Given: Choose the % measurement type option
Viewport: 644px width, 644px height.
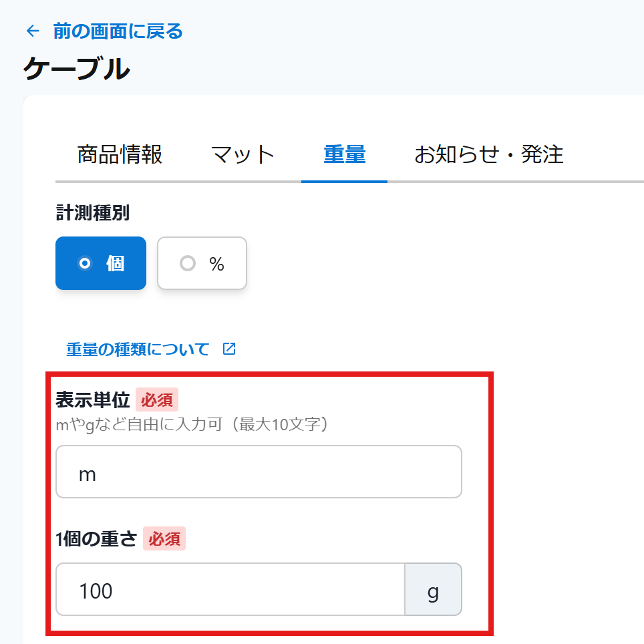Looking at the screenshot, I should tap(202, 263).
